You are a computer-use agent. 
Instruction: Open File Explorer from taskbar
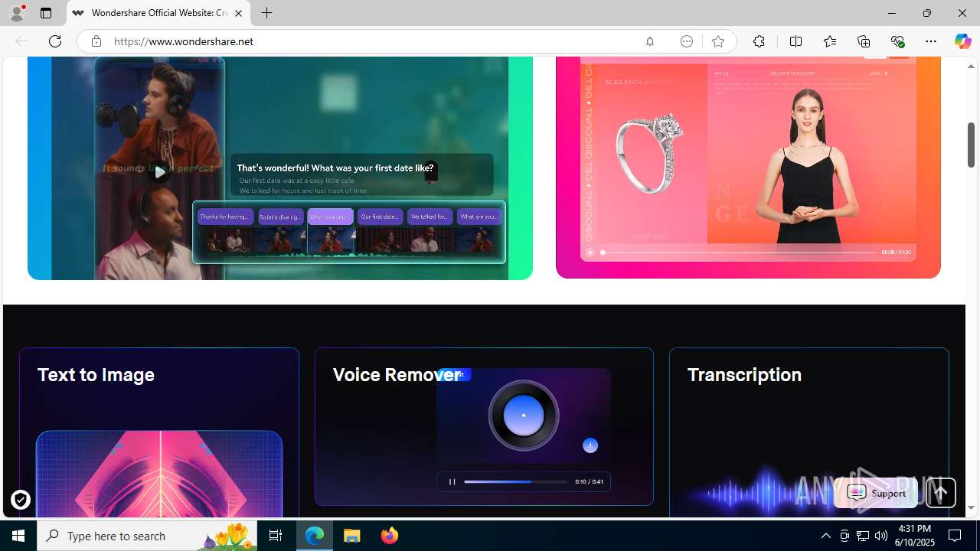tap(352, 536)
